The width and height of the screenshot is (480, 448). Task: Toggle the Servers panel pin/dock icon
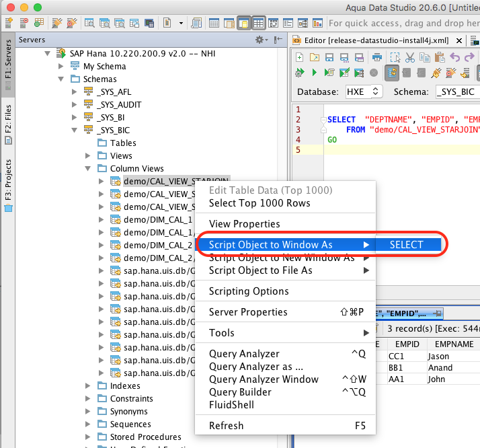(x=278, y=40)
